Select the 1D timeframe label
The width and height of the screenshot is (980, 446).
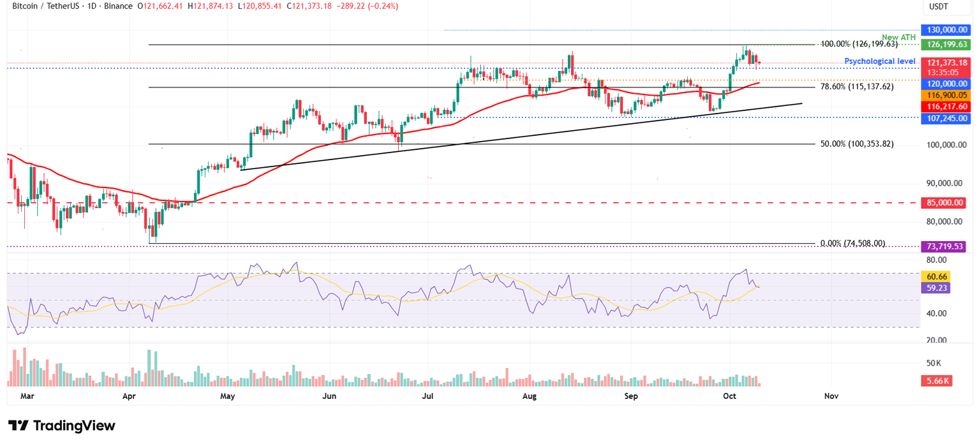91,6
